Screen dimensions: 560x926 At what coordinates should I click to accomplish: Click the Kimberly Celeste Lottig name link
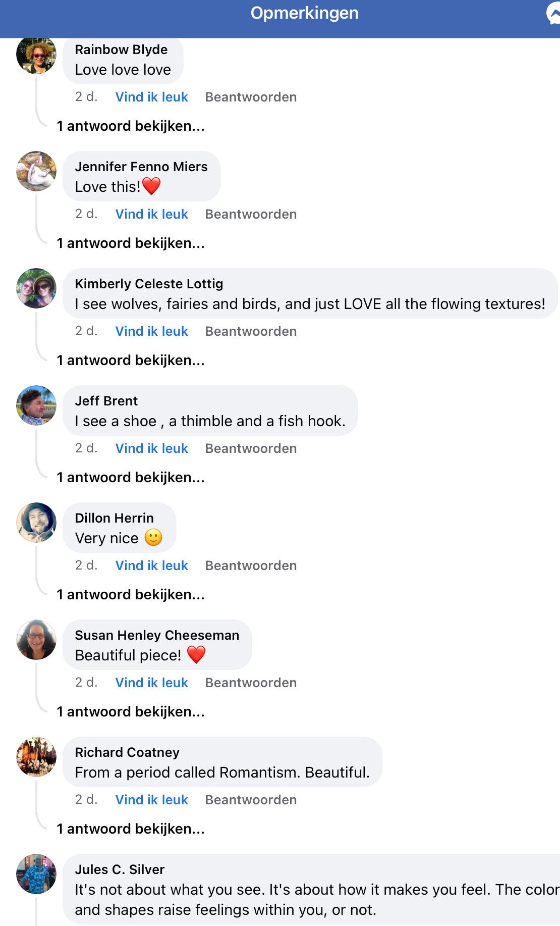(x=149, y=284)
